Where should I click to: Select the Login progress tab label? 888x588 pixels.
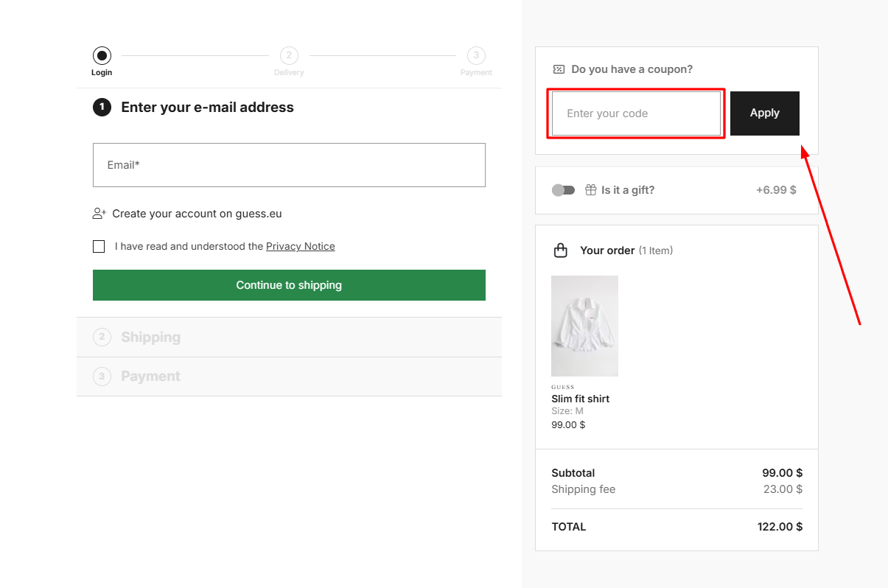(102, 73)
